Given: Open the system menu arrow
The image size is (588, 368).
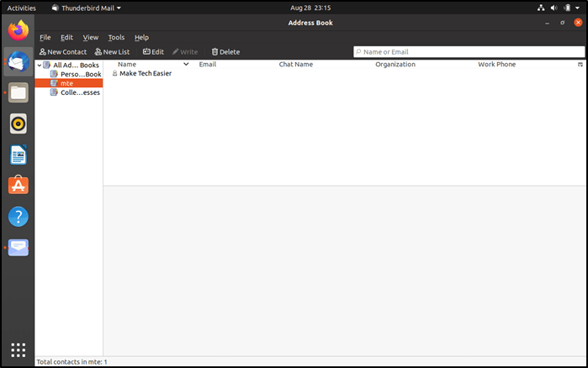Looking at the screenshot, I should tap(578, 8).
